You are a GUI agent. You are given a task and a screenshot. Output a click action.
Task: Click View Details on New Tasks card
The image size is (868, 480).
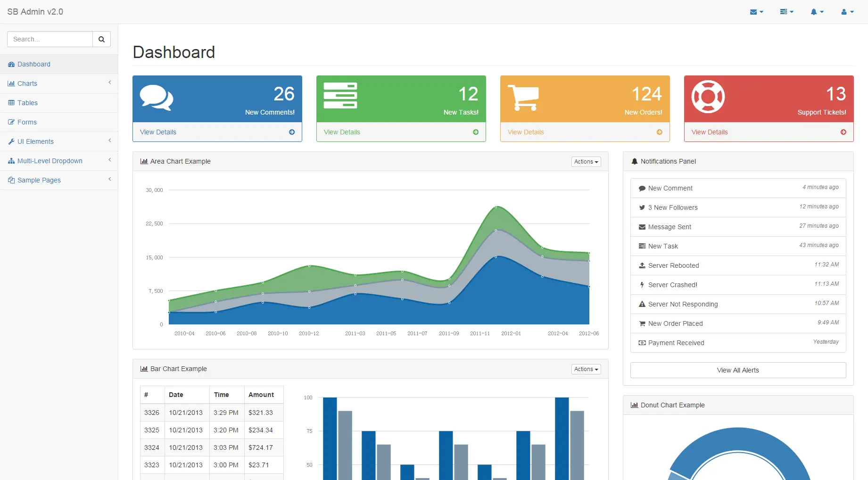[x=342, y=132]
